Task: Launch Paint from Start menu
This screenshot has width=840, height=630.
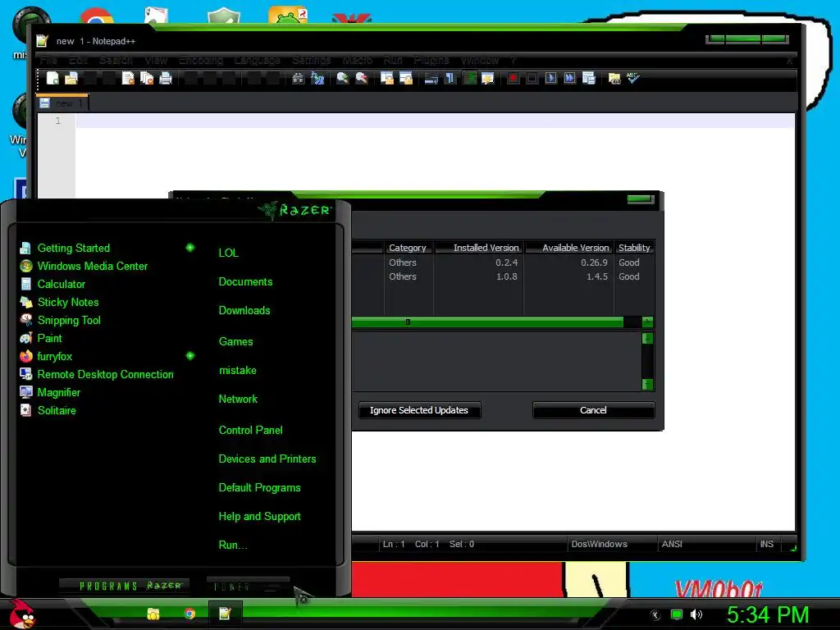Action: click(41, 339)
